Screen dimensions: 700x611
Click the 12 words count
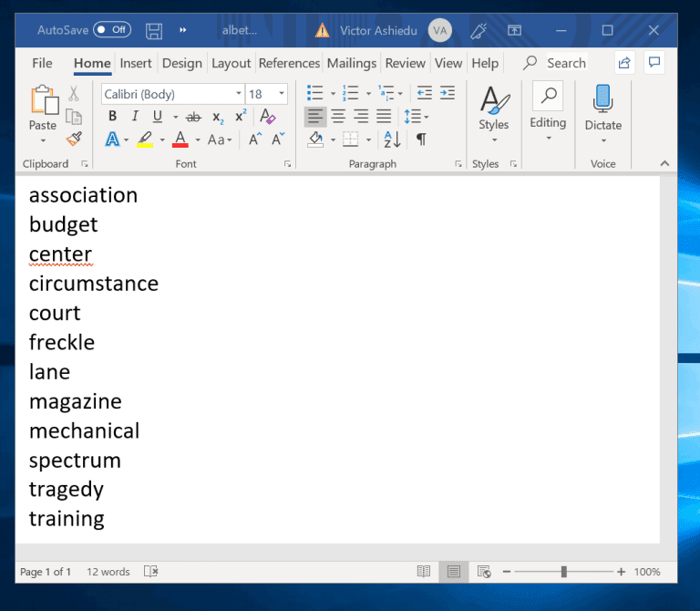[x=108, y=572]
